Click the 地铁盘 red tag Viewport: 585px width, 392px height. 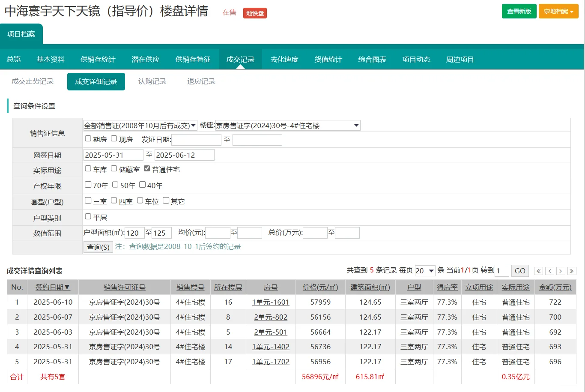pyautogui.click(x=255, y=13)
